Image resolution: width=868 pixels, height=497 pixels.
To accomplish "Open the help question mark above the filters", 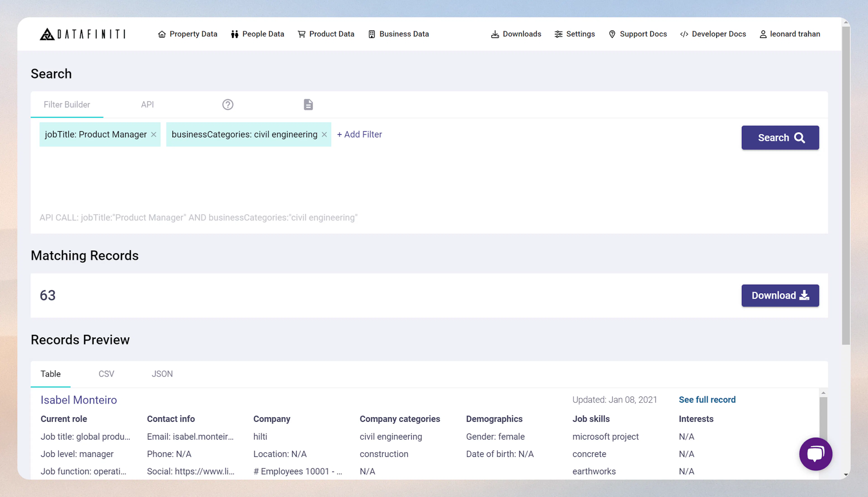I will point(228,104).
